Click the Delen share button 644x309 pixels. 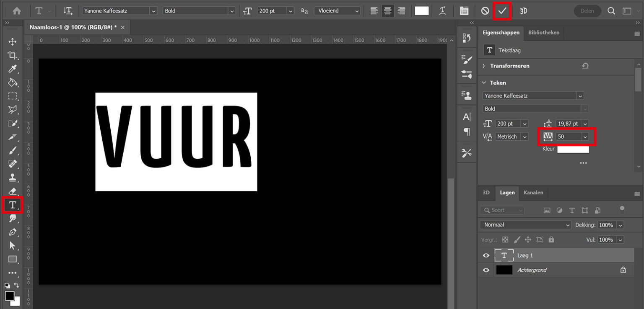point(587,11)
